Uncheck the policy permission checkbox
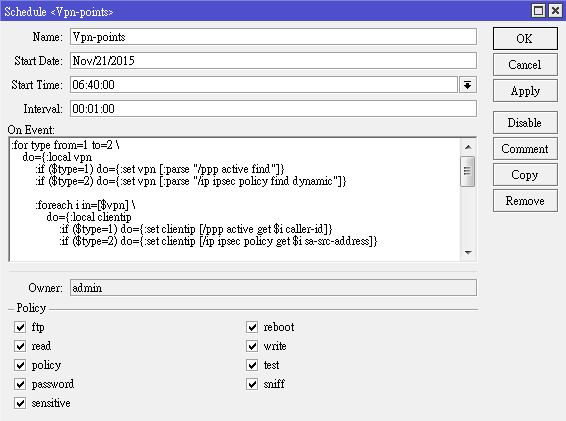Image resolution: width=566 pixels, height=421 pixels. click(x=20, y=365)
